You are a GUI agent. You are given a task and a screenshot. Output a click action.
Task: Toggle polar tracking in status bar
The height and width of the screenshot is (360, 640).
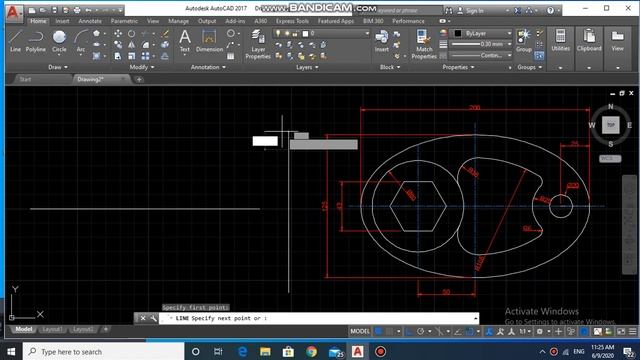(420, 331)
